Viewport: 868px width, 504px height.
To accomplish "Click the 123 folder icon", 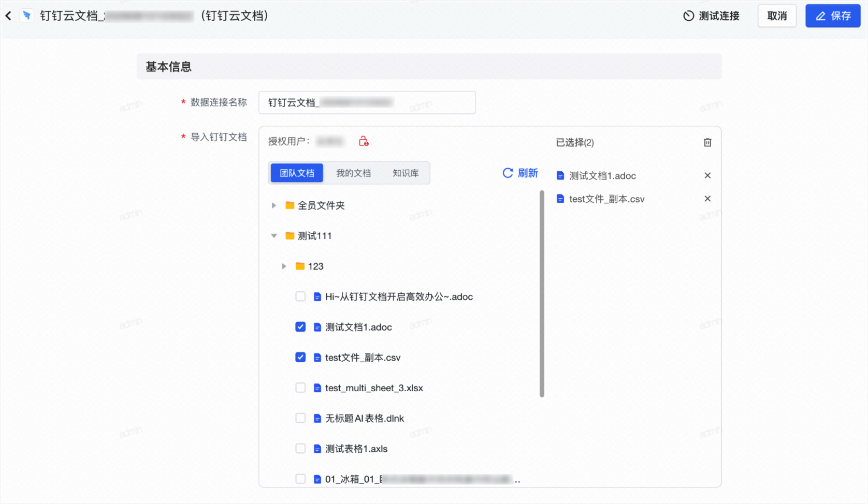I will pyautogui.click(x=300, y=266).
